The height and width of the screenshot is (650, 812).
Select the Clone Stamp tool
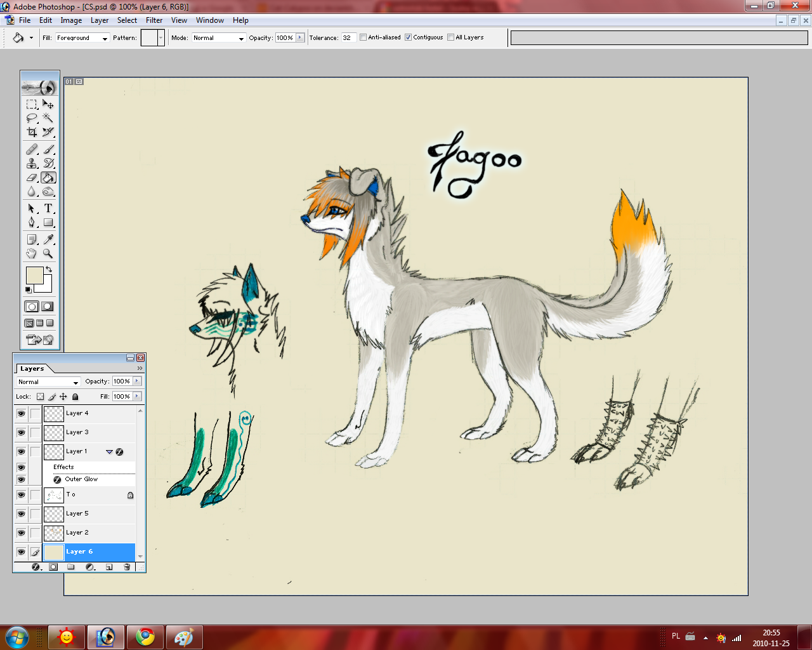tap(30, 163)
